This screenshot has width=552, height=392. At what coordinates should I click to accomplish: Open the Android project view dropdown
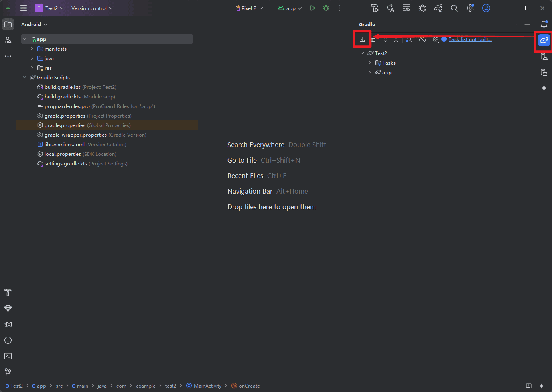coord(34,24)
